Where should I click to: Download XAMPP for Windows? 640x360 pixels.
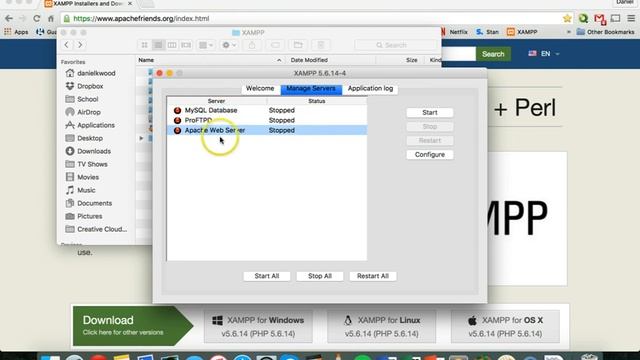(258, 327)
